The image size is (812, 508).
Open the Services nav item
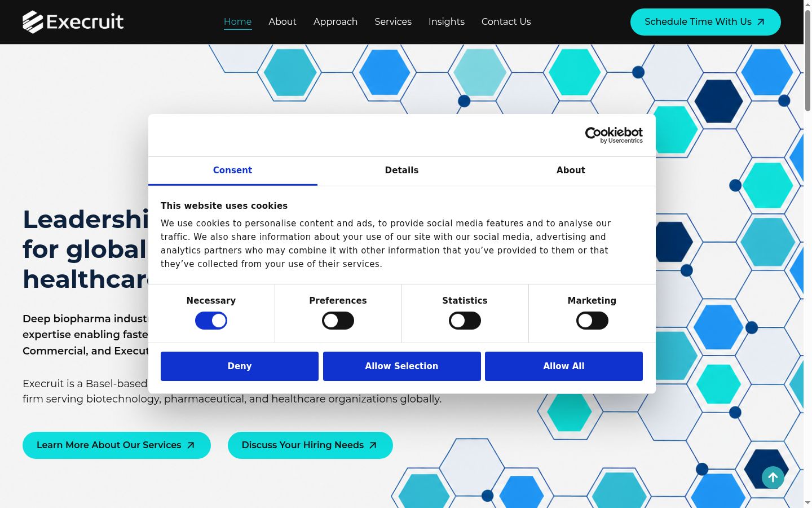tap(393, 21)
